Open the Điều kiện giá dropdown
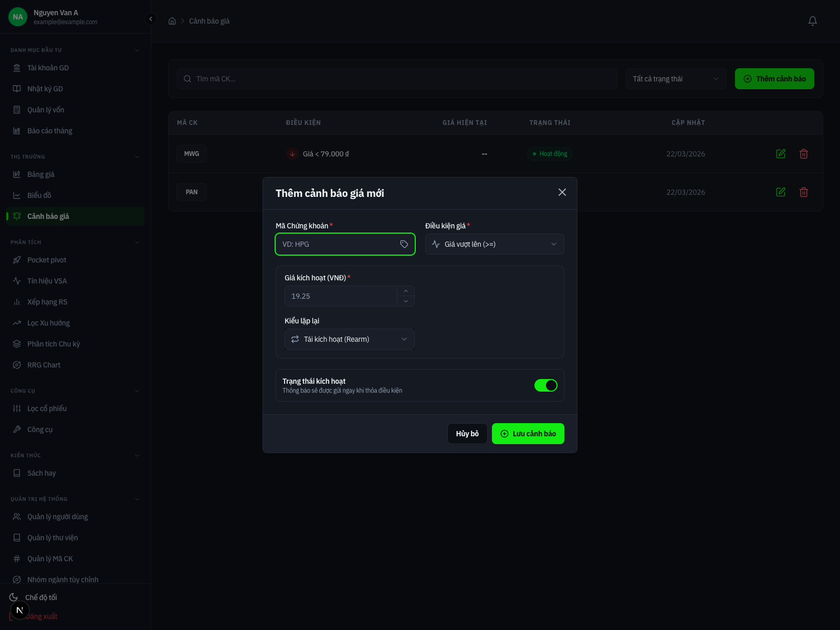 tap(494, 244)
